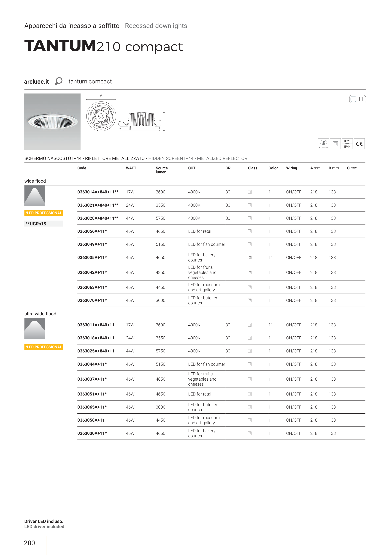Image resolution: width=392 pixels, height=555 pixels.
Task: Click the downlight product photo thumbnail
Action: (52, 122)
